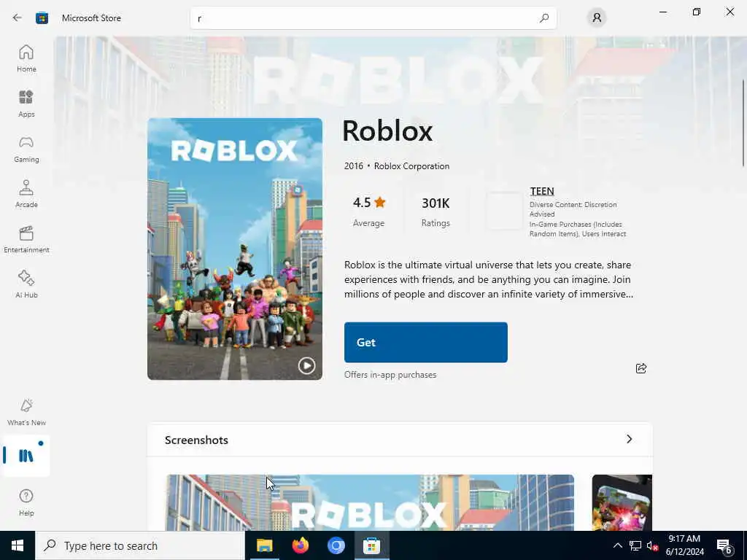Open the blue circle browser on taskbar

coord(336,545)
